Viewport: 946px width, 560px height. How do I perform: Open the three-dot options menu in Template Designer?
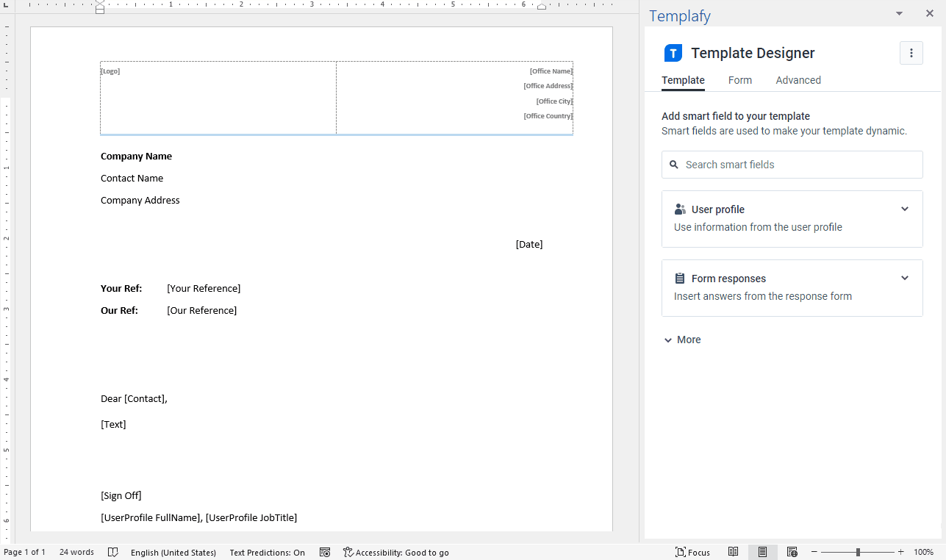[x=911, y=52]
